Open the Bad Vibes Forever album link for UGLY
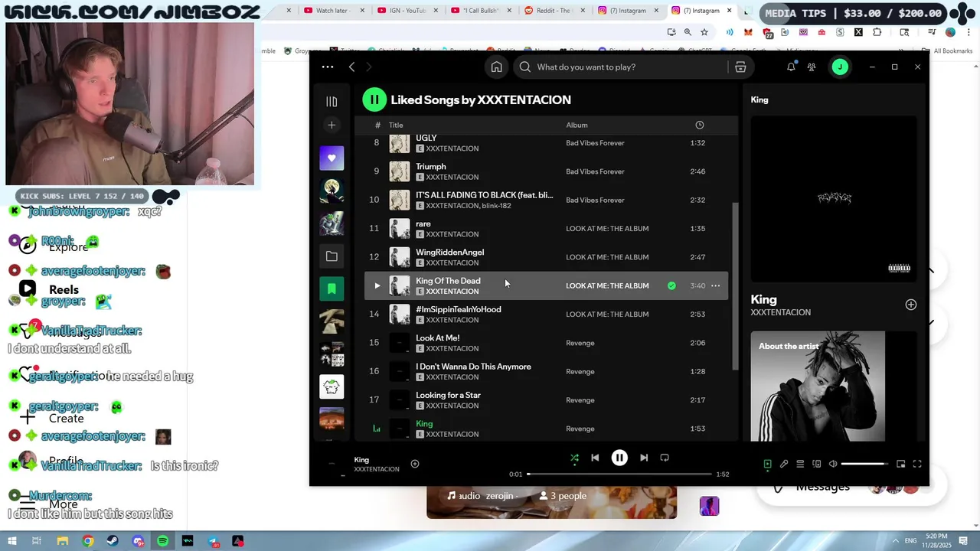Screen dimensions: 980x551 click(595, 143)
